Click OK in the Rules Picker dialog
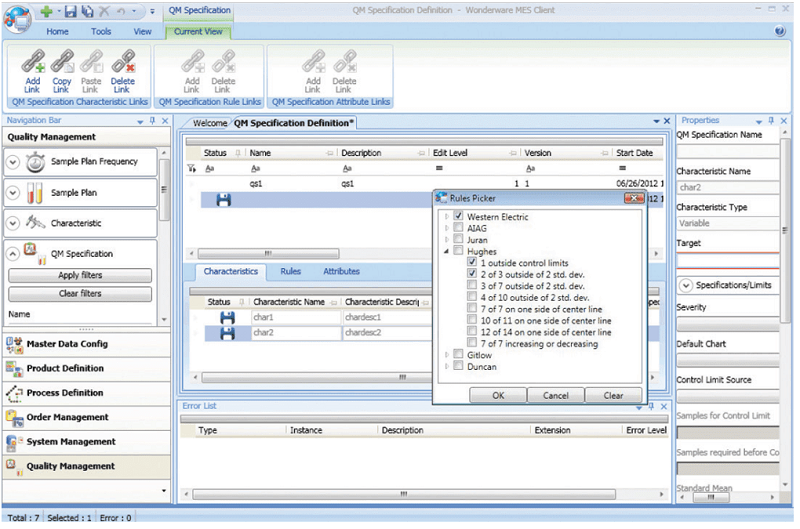The width and height of the screenshot is (800, 529). coord(498,395)
